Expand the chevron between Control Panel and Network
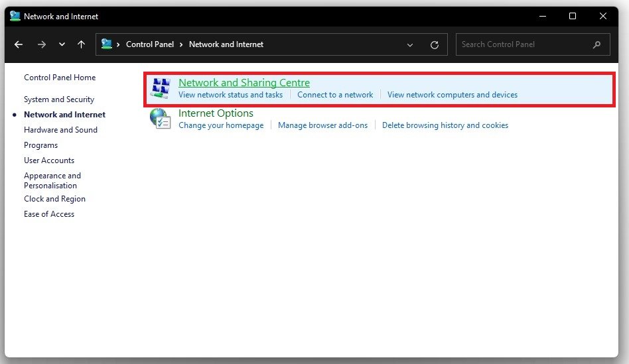Image resolution: width=629 pixels, height=364 pixels. pyautogui.click(x=181, y=44)
